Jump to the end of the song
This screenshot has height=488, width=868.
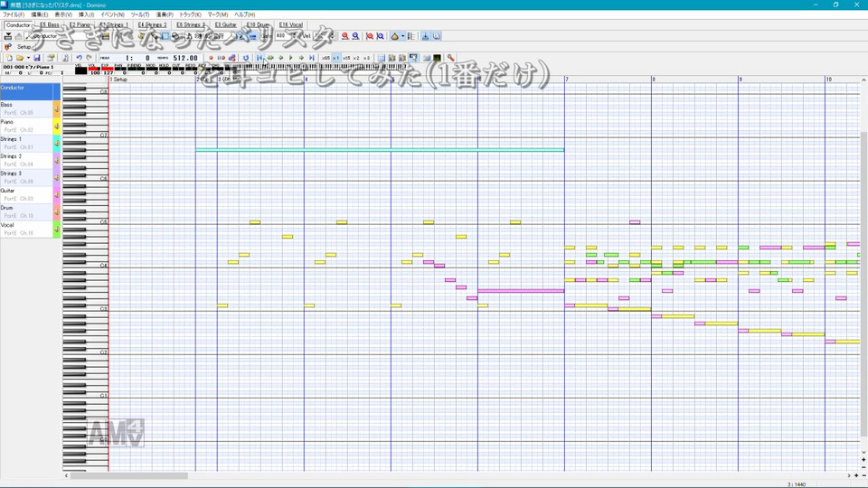312,58
